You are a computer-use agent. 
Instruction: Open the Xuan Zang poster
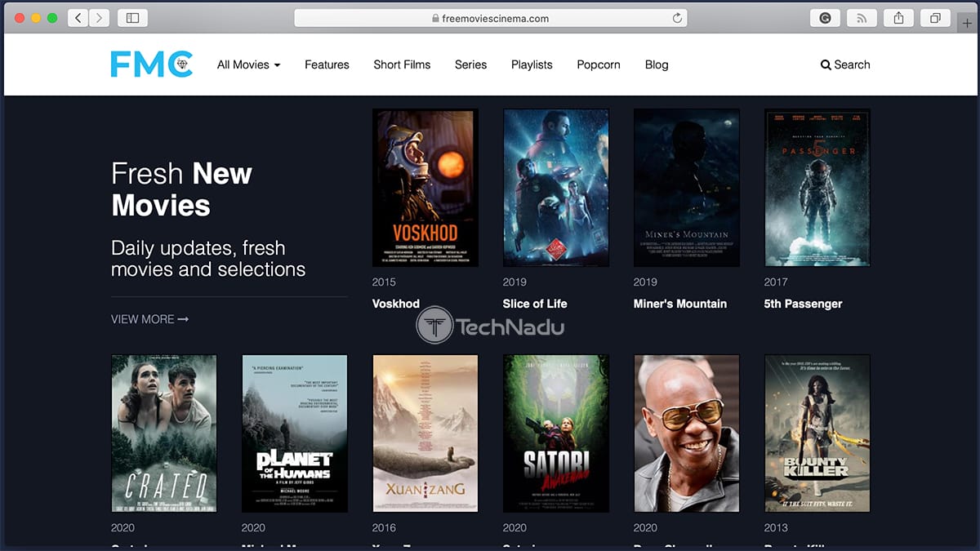(x=425, y=433)
